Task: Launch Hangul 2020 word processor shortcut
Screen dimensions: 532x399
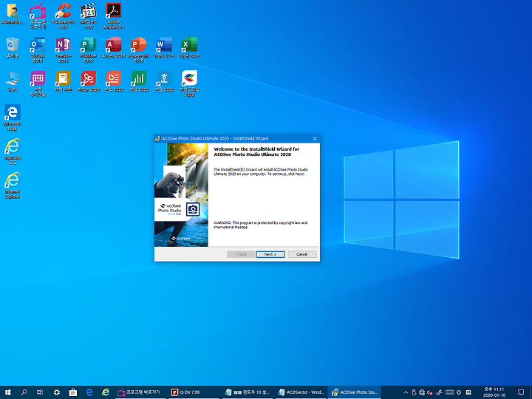Action: (164, 81)
